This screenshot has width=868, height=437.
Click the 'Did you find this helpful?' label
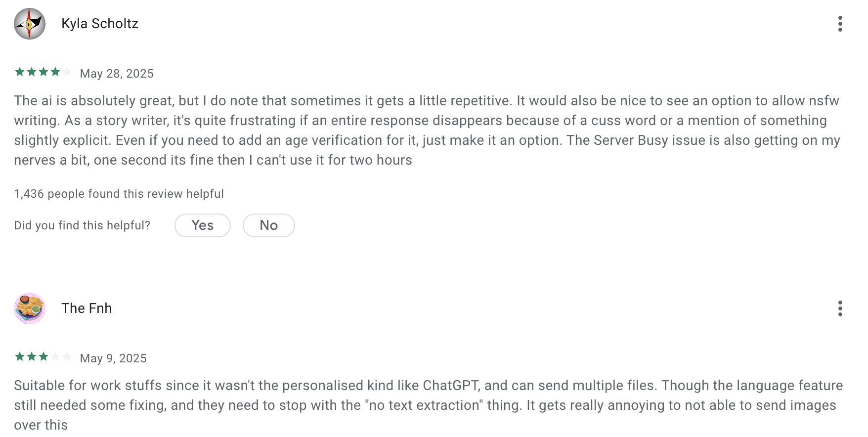click(x=82, y=225)
